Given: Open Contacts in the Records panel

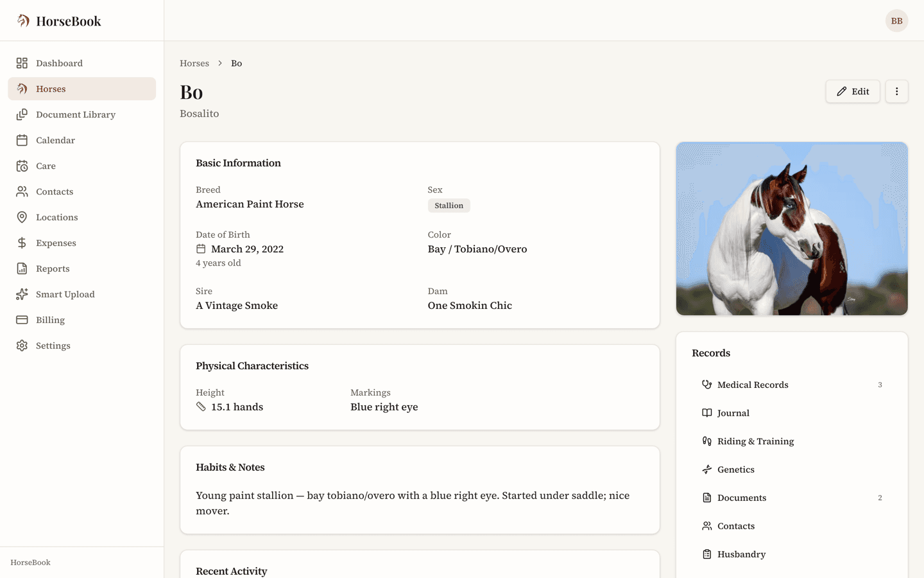Looking at the screenshot, I should tap(792, 526).
